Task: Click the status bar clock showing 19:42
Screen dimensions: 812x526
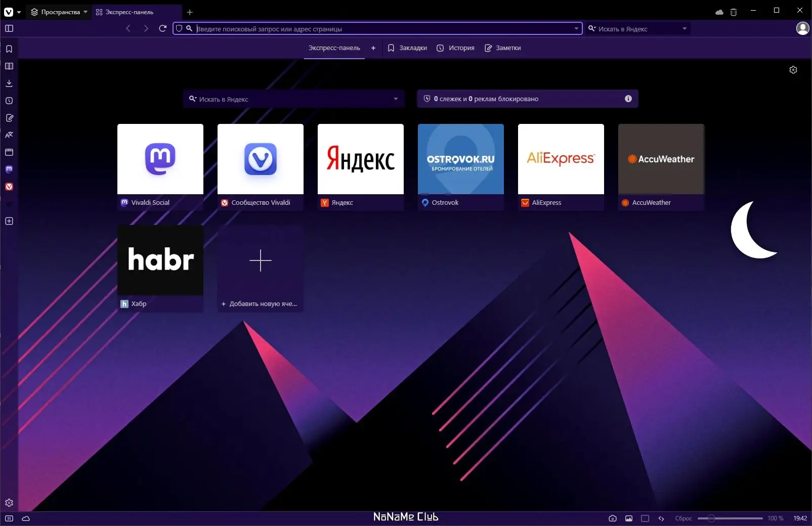Action: click(x=800, y=518)
